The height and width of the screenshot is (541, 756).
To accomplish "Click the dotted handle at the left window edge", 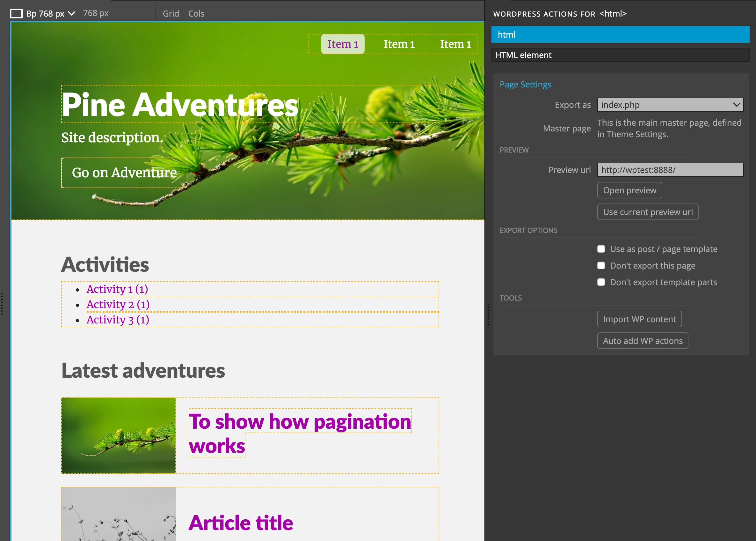I will [2, 304].
